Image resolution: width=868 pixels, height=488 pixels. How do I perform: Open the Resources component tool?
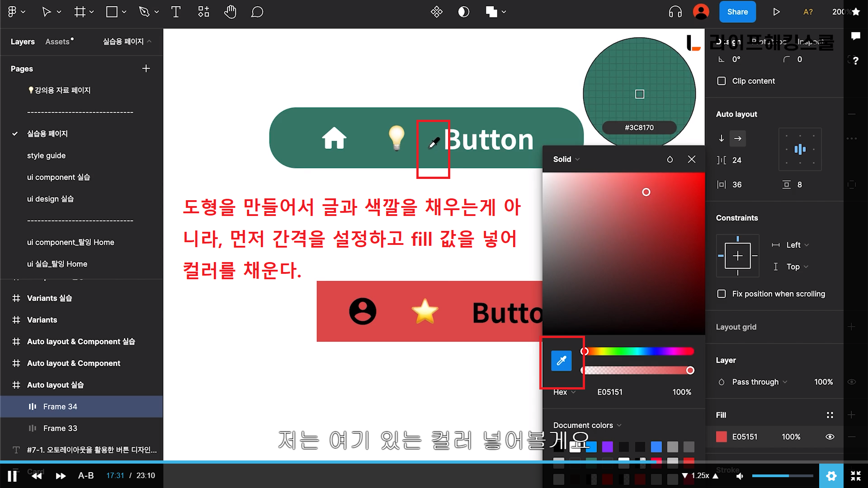[203, 12]
